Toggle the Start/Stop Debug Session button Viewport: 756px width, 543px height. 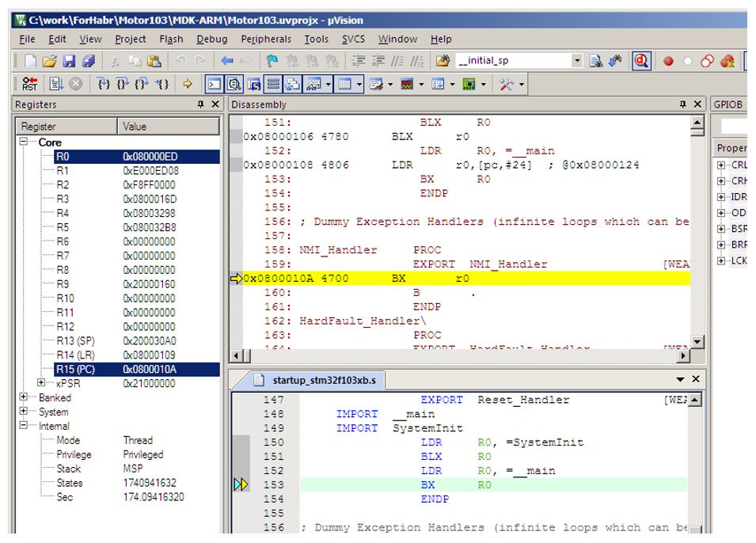coord(641,61)
